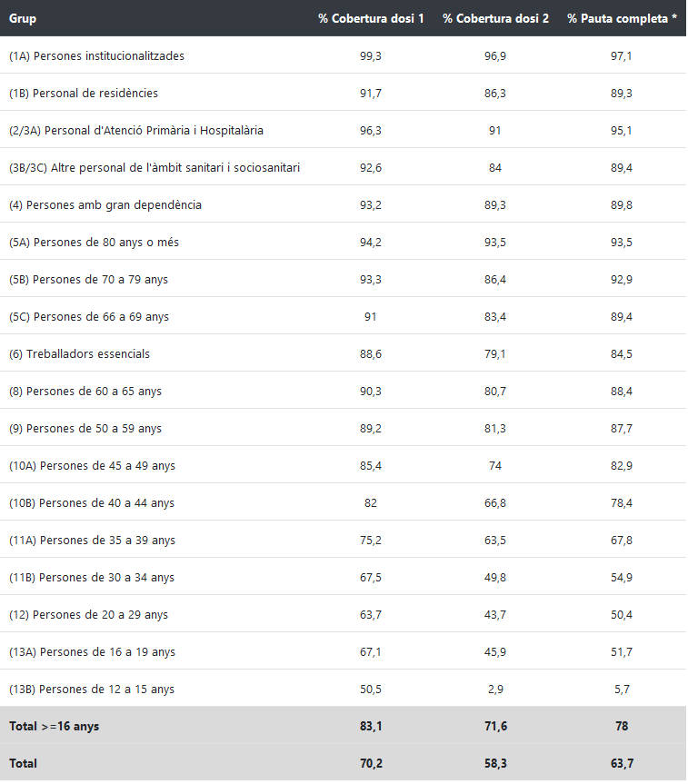The width and height of the screenshot is (688, 784).
Task: Click the 5,7 complete schedule value
Action: pyautogui.click(x=622, y=690)
